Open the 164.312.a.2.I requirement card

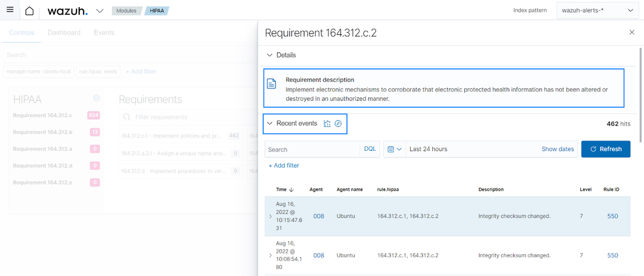[181, 153]
